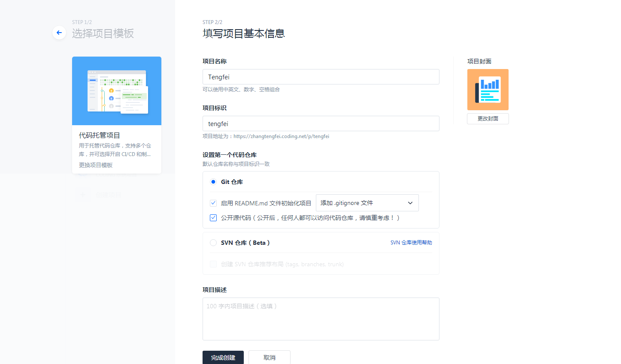Click the STEP 2/2 indicator
Viewport: 621px width, 364px height.
click(x=212, y=22)
